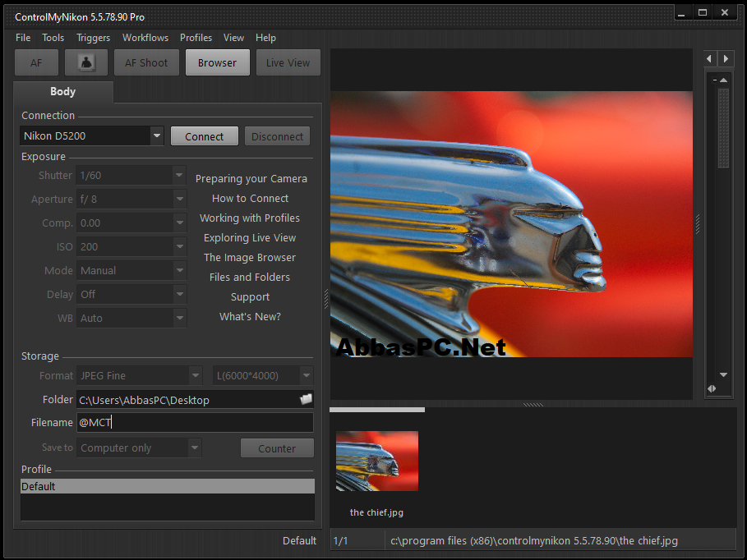This screenshot has width=747, height=560.
Task: Expand the L(6000*4000) size dropdown
Action: coord(307,376)
